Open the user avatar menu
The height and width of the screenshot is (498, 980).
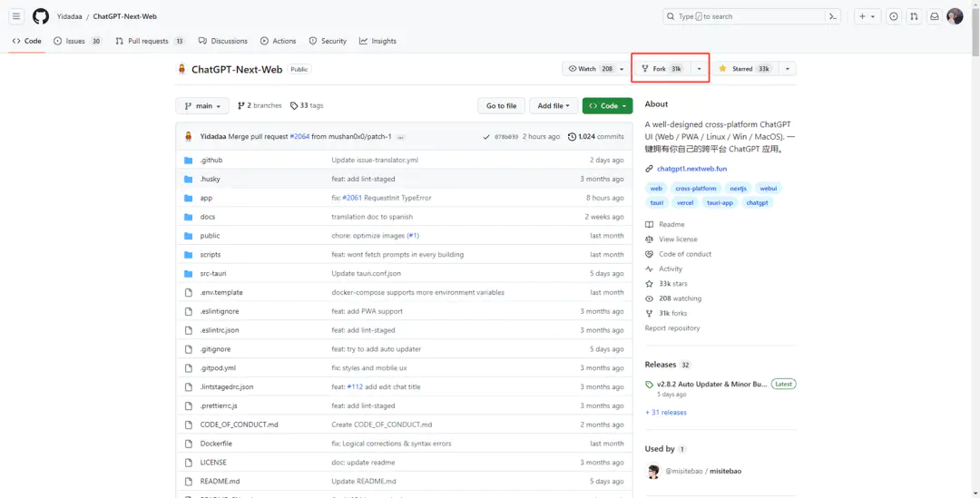tap(955, 16)
